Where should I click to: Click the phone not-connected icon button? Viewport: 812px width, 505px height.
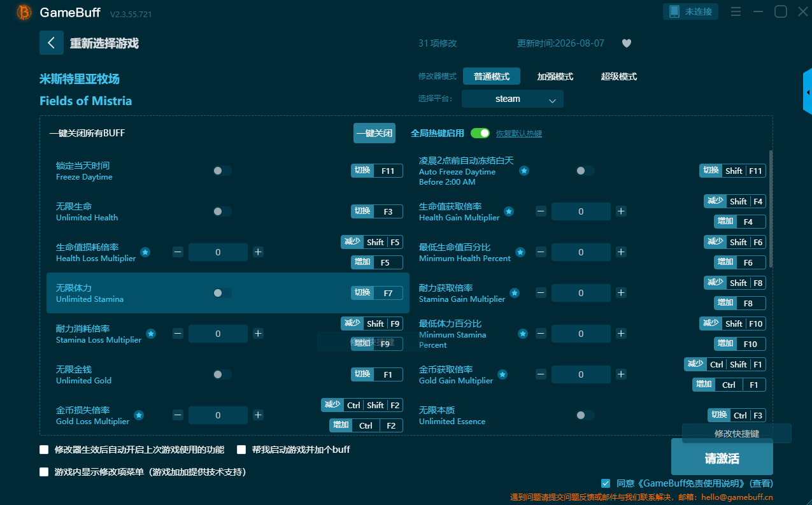point(690,11)
